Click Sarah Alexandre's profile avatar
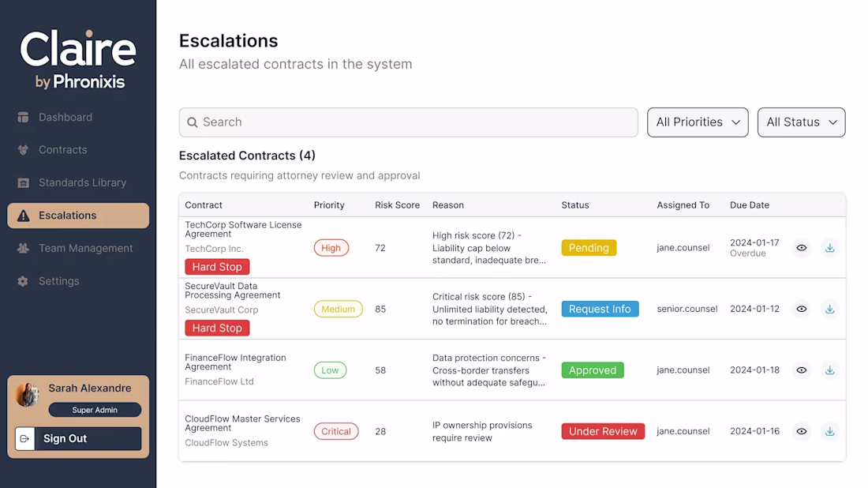This screenshot has height=488, width=868. 27,395
